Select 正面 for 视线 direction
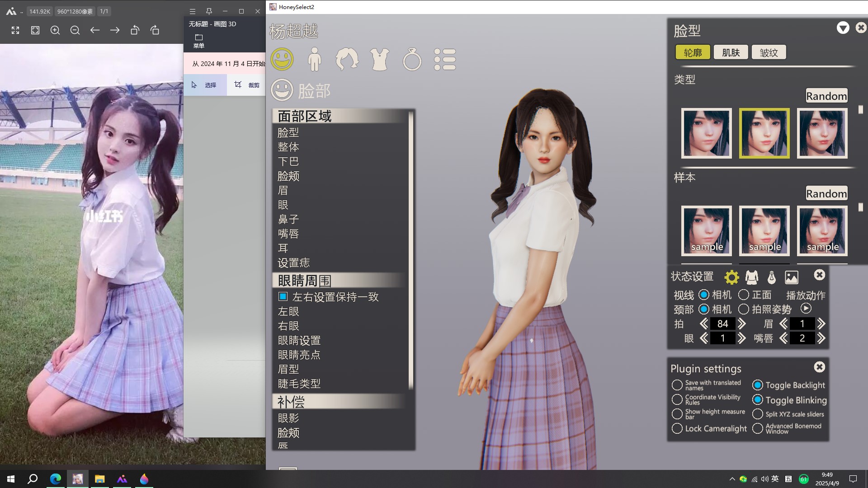Image resolution: width=868 pixels, height=488 pixels. click(744, 295)
